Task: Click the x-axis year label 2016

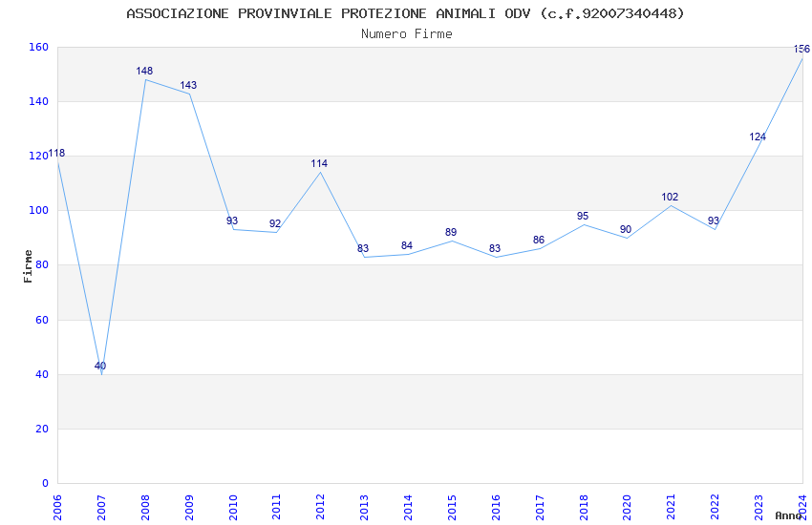Action: pyautogui.click(x=496, y=507)
